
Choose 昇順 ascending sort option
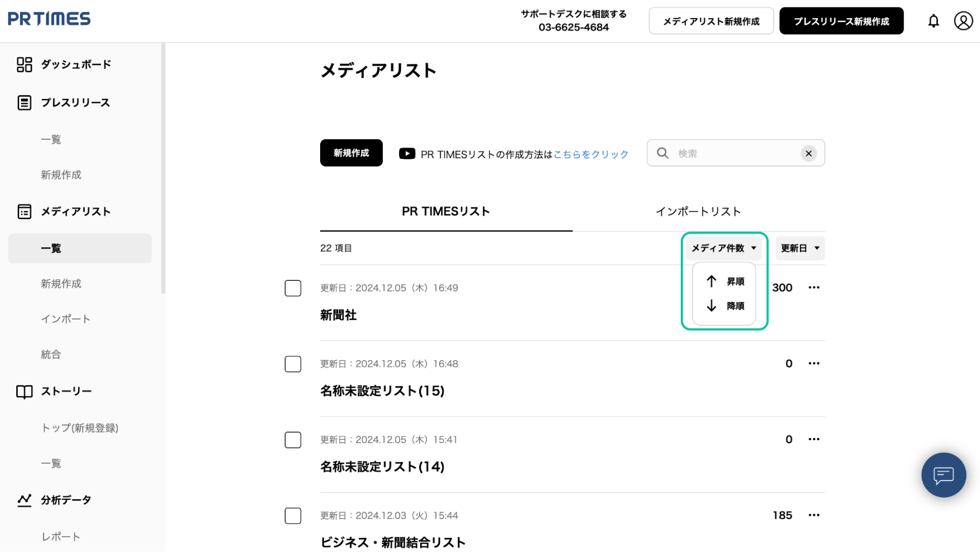[725, 281]
